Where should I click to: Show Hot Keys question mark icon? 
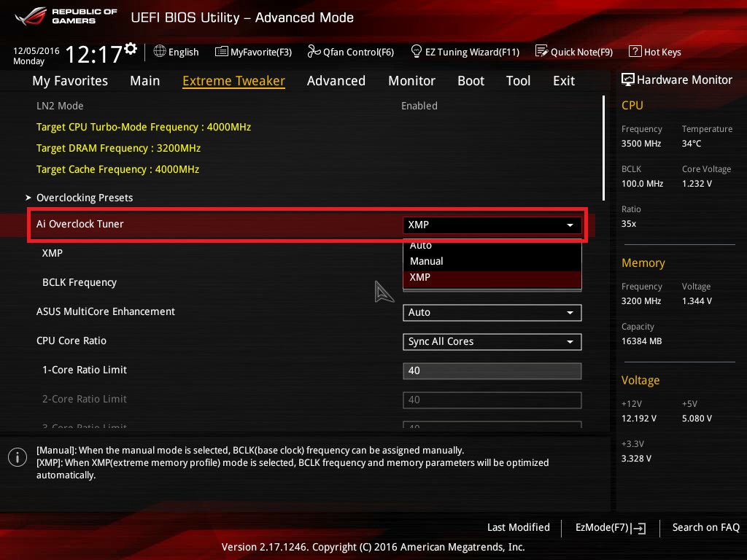pos(635,51)
